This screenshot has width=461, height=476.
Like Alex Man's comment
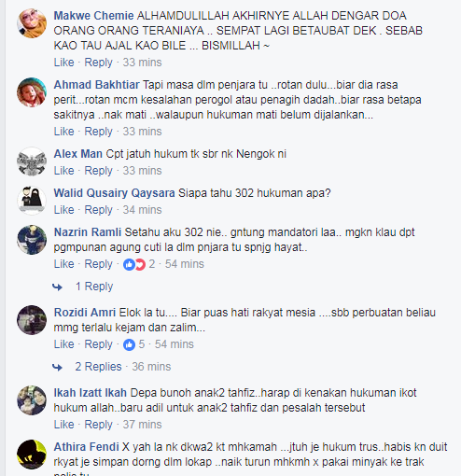click(x=64, y=171)
